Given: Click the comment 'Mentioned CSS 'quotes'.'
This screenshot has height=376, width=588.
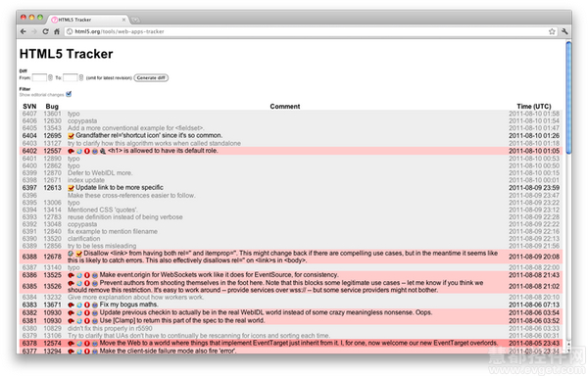Looking at the screenshot, I should pyautogui.click(x=102, y=211).
